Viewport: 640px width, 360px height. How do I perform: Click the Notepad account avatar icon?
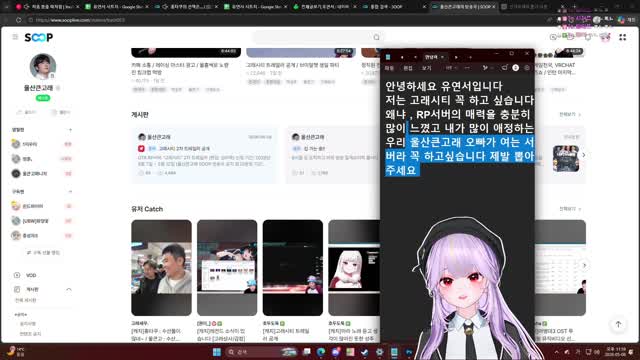[x=516, y=68]
